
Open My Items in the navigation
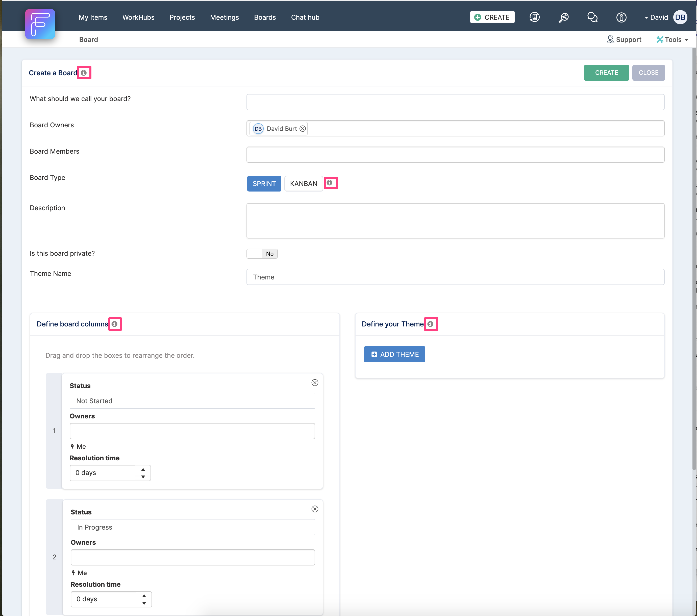click(x=93, y=17)
